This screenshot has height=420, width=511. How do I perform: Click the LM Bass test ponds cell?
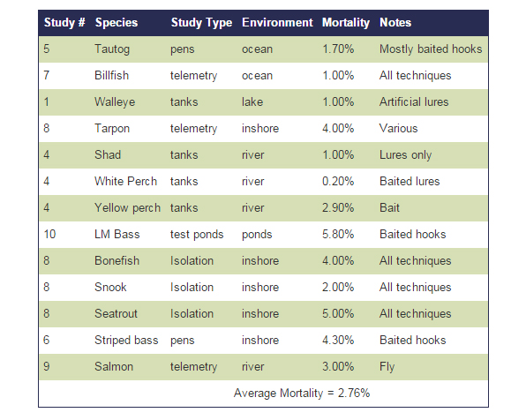point(197,235)
